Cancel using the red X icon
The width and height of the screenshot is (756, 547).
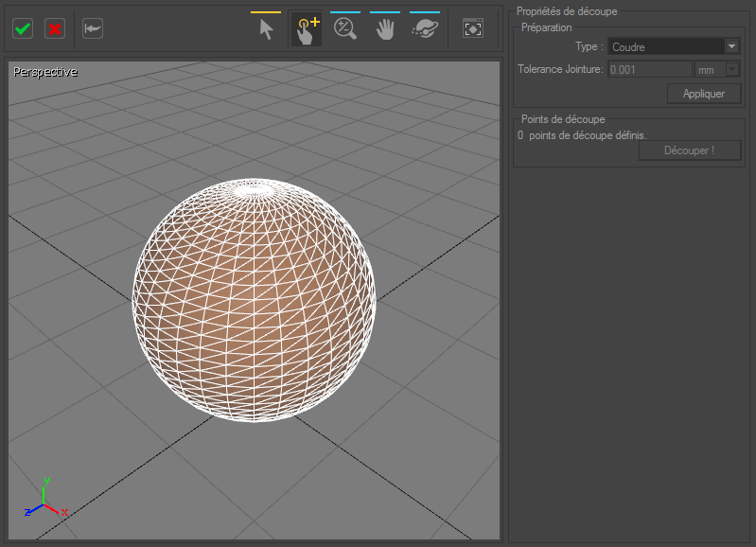tap(55, 28)
